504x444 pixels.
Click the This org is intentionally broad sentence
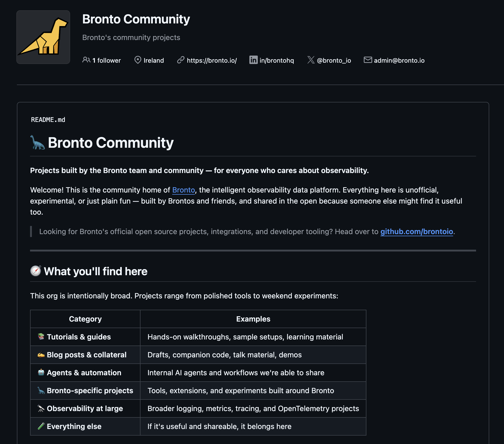coord(184,296)
